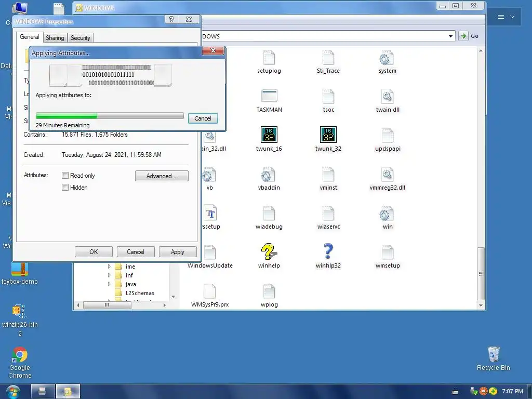Switch to the Security tab
This screenshot has height=399, width=532.
pyautogui.click(x=81, y=37)
